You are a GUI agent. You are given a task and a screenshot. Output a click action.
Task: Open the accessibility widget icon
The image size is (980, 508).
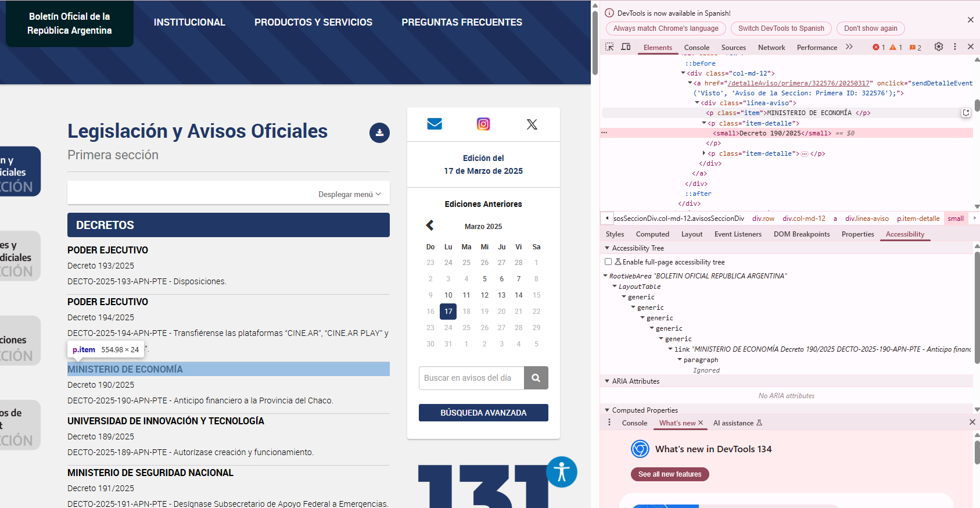pyautogui.click(x=561, y=471)
